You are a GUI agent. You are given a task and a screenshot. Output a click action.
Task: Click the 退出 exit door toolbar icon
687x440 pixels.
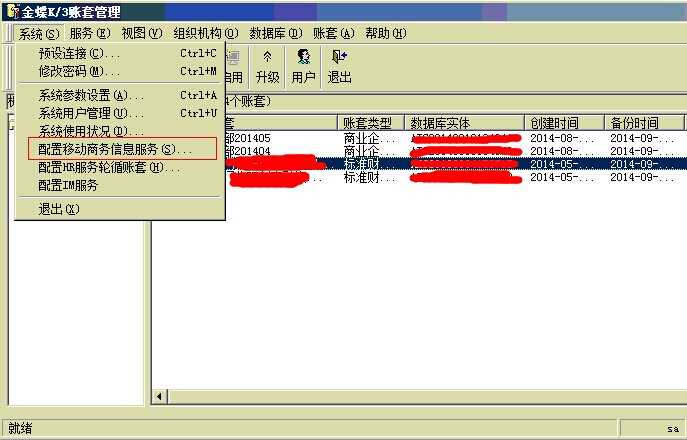click(340, 67)
